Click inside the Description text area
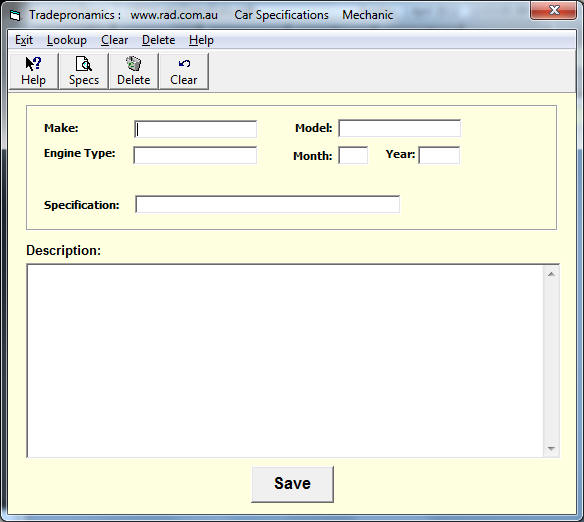Image resolution: width=584 pixels, height=522 pixels. tap(285, 361)
